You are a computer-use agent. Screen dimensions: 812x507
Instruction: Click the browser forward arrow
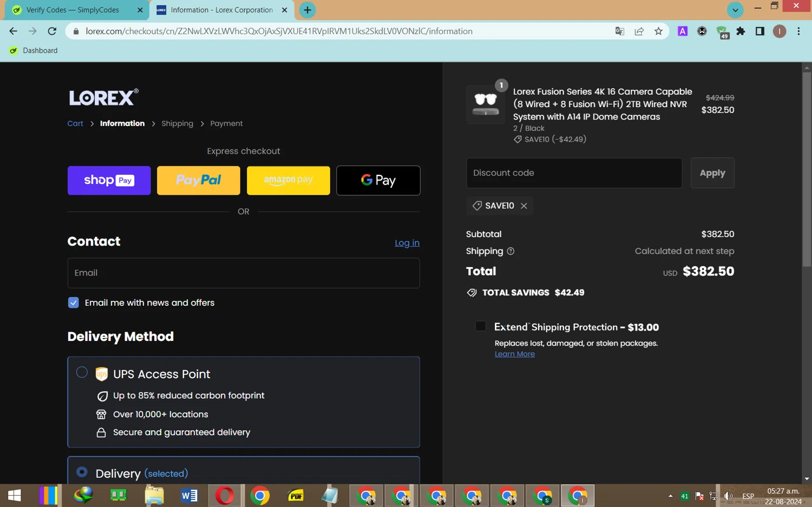pos(32,31)
